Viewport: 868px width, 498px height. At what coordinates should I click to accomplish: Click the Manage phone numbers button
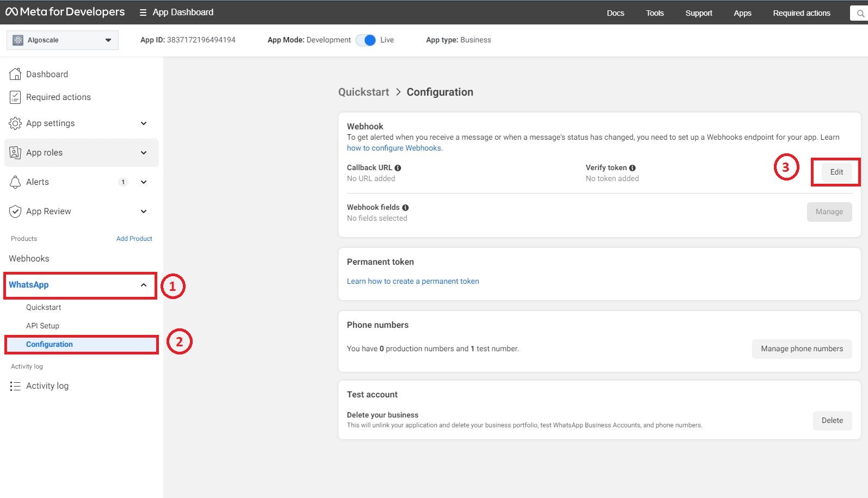(x=802, y=349)
